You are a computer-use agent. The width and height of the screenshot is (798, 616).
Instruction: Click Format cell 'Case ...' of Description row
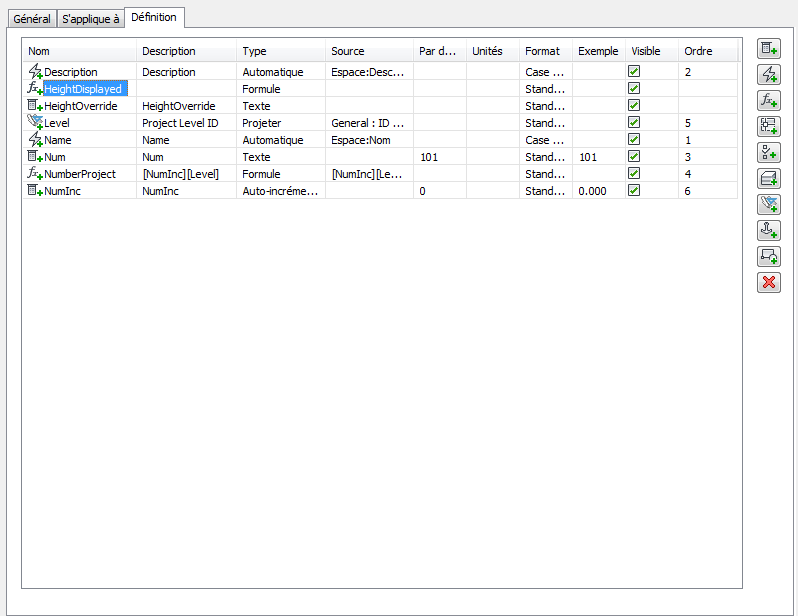click(545, 72)
